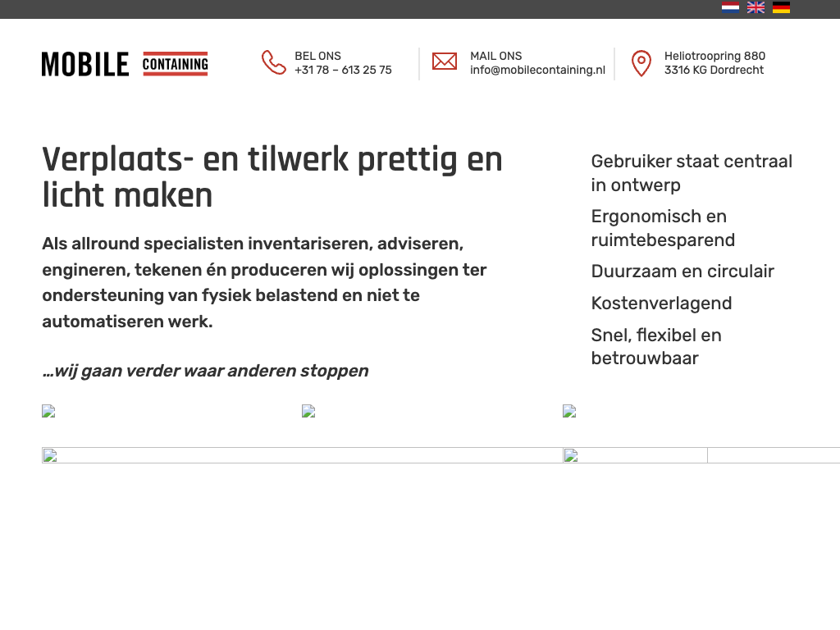Click the middle broken image in the three-image row
This screenshot has height=630, width=840.
click(308, 412)
